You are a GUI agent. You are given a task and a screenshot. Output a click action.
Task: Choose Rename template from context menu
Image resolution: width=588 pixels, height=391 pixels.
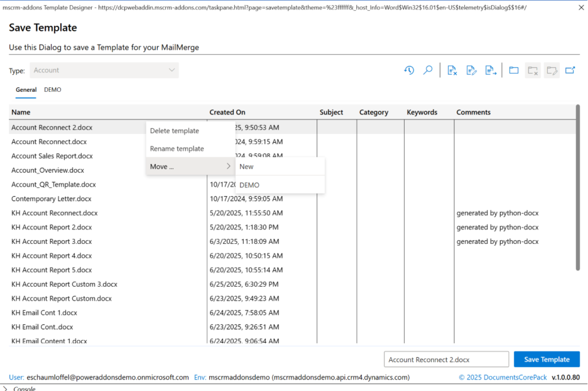[x=177, y=149]
